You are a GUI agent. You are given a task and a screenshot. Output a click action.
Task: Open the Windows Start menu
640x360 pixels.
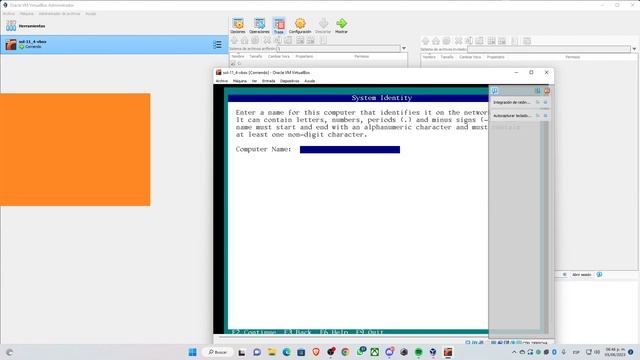[x=193, y=352]
